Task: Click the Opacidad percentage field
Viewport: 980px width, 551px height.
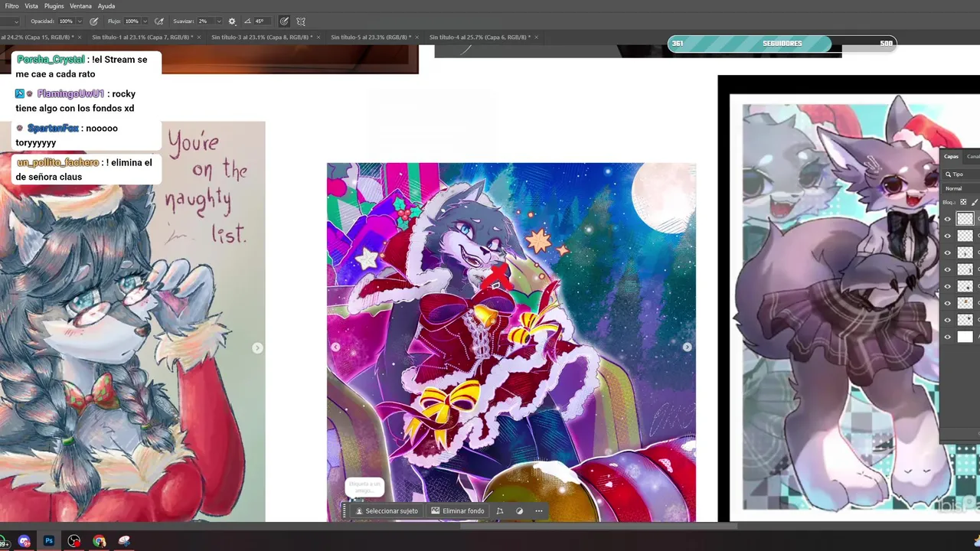Action: pyautogui.click(x=67, y=21)
